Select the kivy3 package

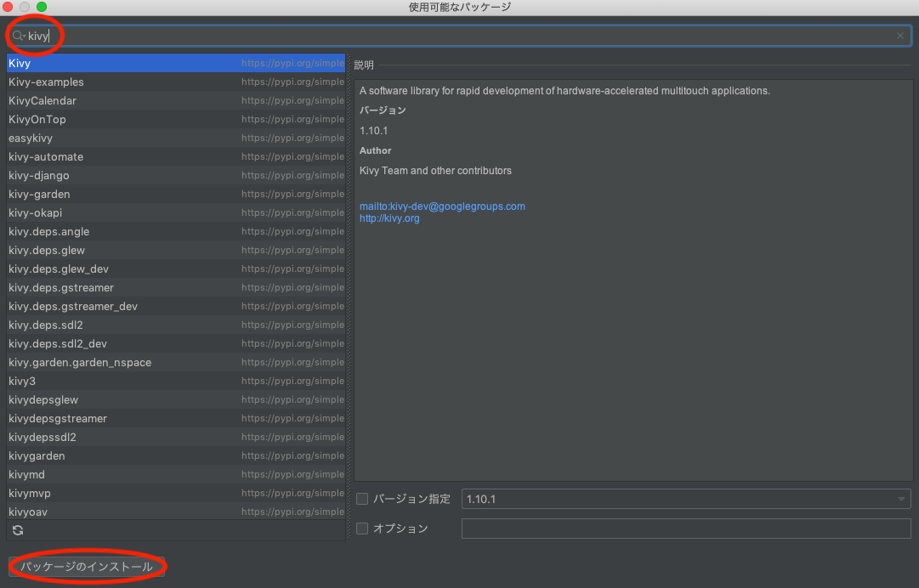click(x=176, y=382)
